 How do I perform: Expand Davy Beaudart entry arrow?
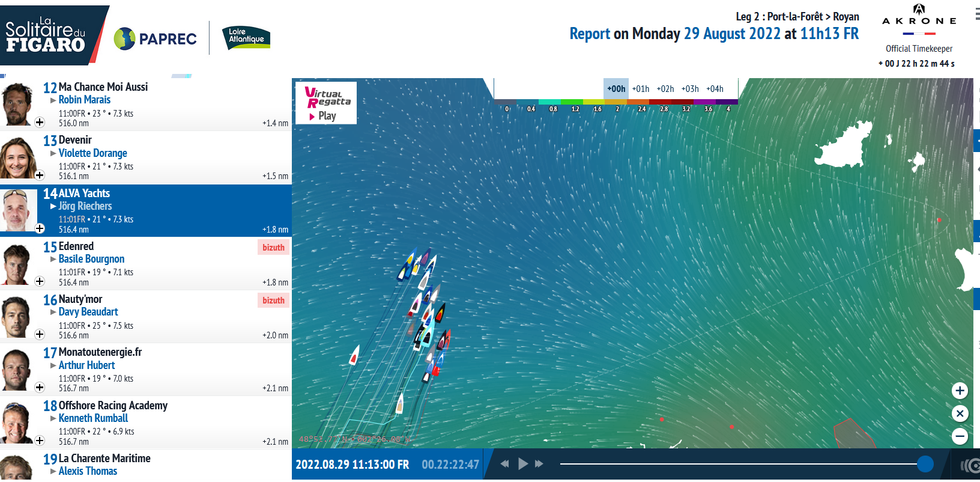[53, 312]
